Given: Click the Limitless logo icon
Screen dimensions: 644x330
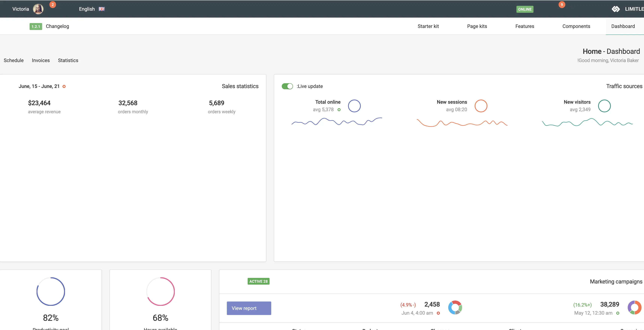Looking at the screenshot, I should [616, 9].
